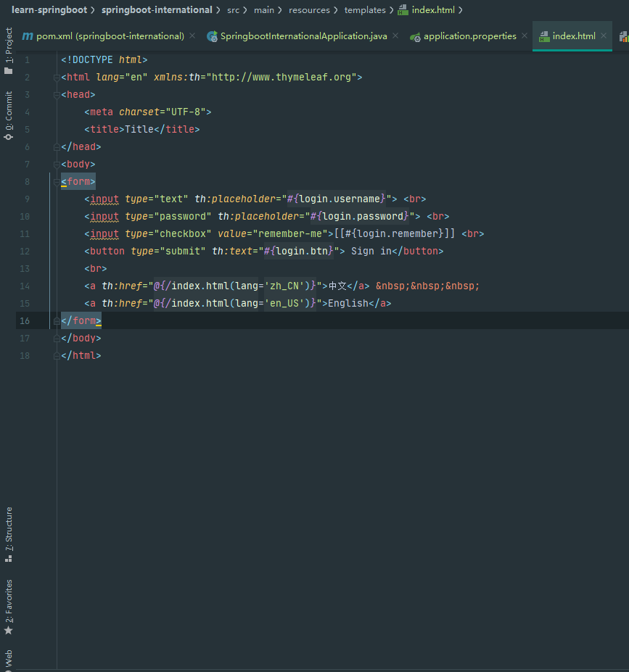Click on 'remember-me' value in line 11
The width and height of the screenshot is (629, 672).
pyautogui.click(x=290, y=233)
